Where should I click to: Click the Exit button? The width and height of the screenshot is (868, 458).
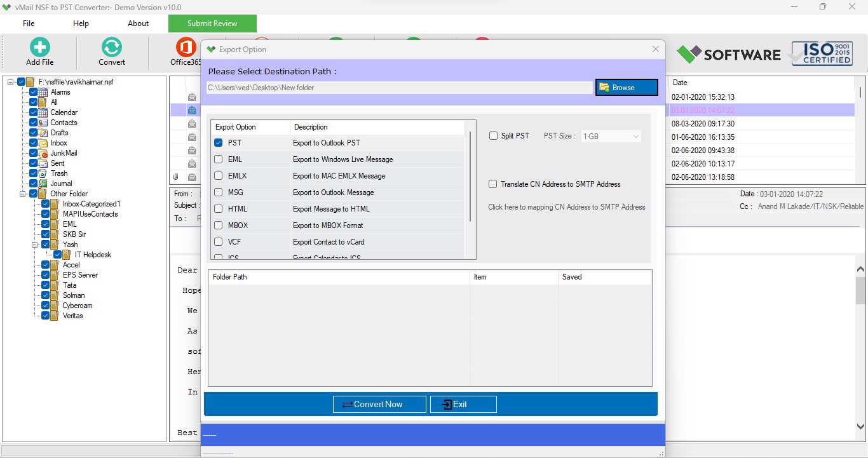463,404
